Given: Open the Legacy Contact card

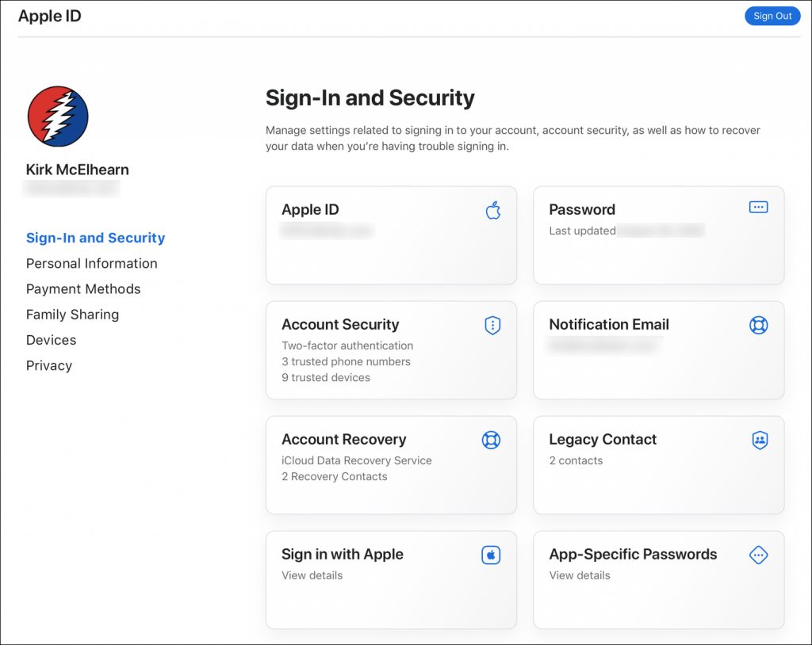Looking at the screenshot, I should tap(658, 465).
